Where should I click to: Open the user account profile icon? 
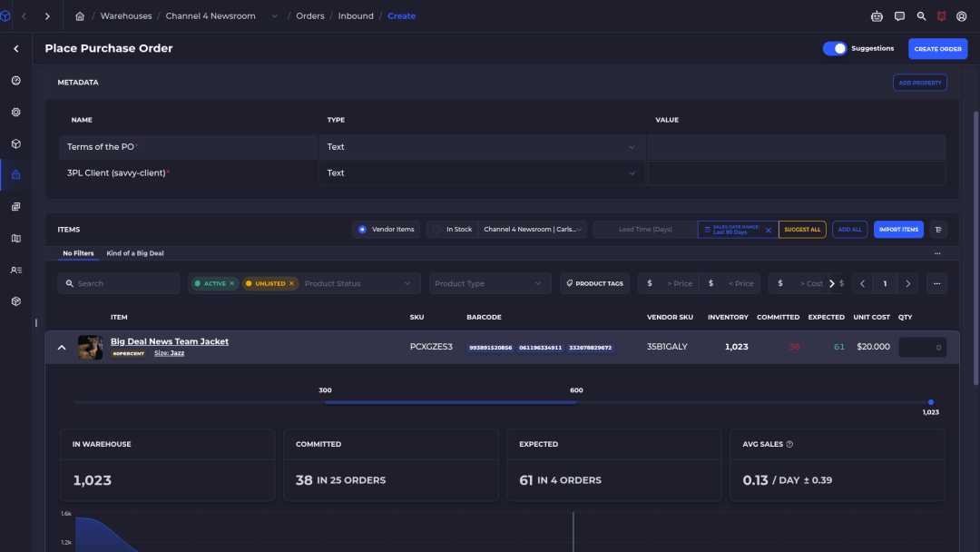[962, 16]
